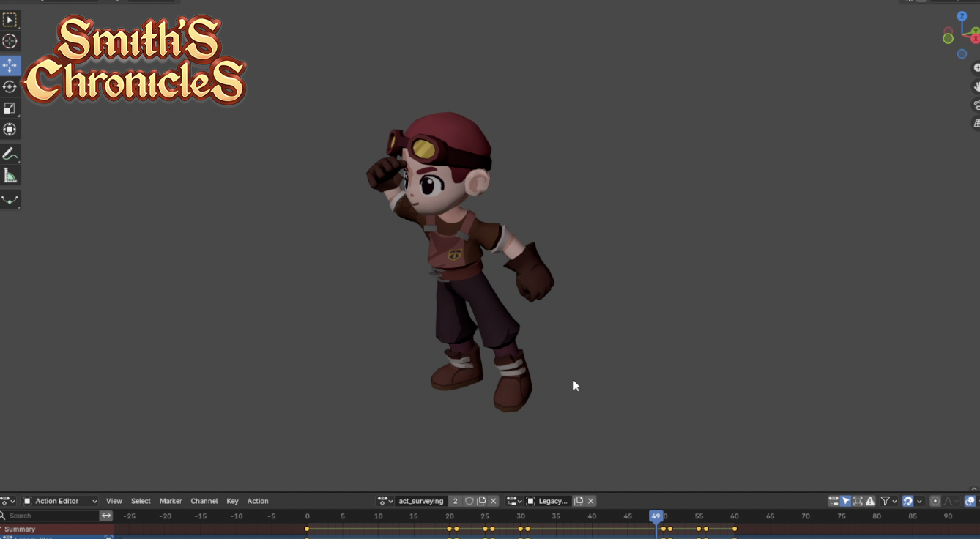The width and height of the screenshot is (980, 539).
Task: Click the blue Z axis gizmo handle
Action: pyautogui.click(x=962, y=16)
